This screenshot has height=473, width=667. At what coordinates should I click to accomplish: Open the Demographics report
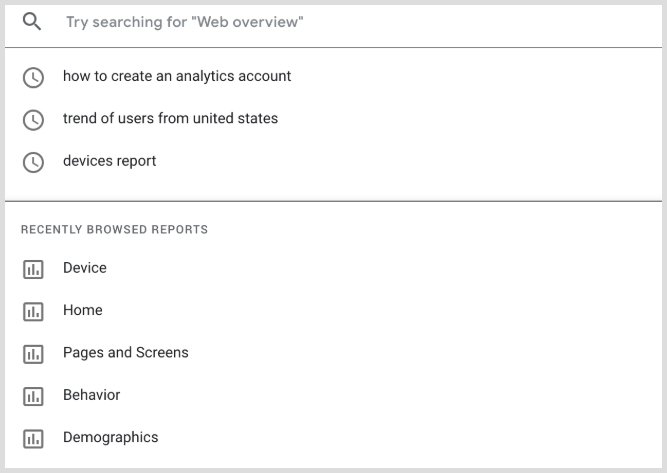point(110,437)
